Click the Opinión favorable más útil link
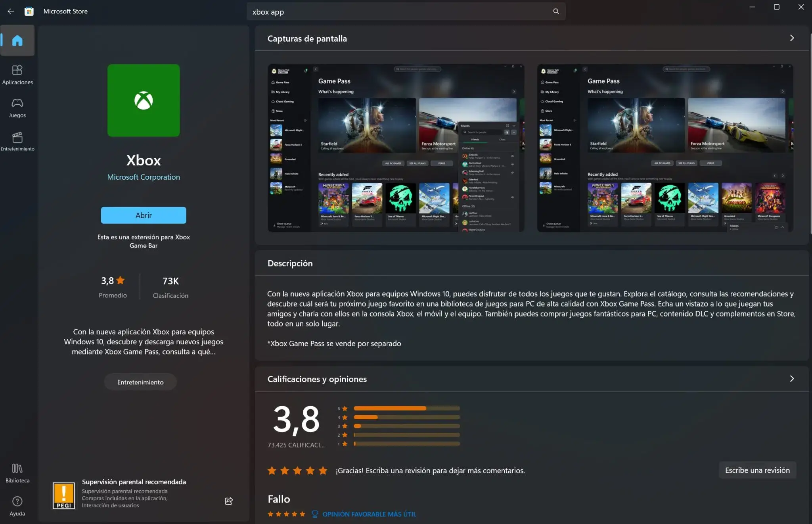 369,514
